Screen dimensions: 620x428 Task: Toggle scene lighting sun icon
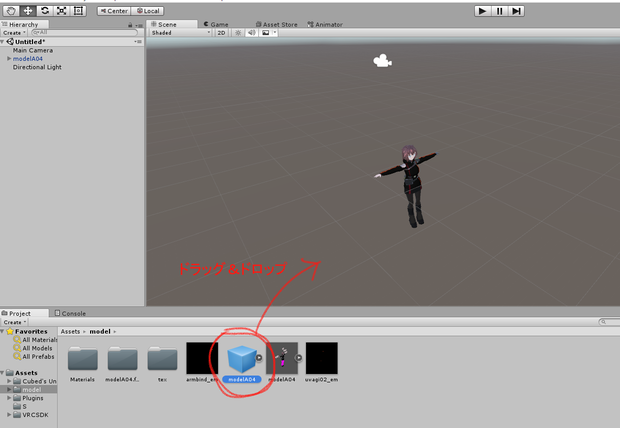(x=238, y=33)
